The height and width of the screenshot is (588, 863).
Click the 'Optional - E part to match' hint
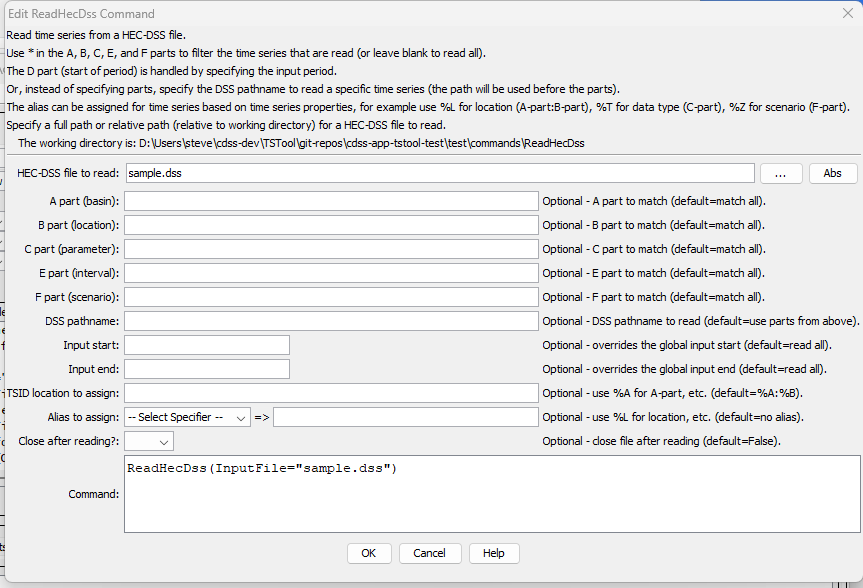tap(653, 273)
